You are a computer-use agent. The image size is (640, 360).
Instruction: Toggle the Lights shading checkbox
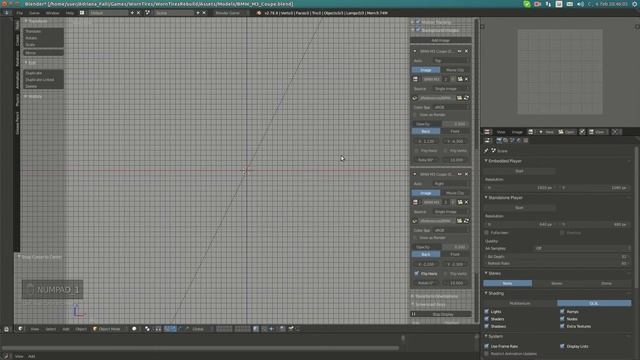click(487, 312)
